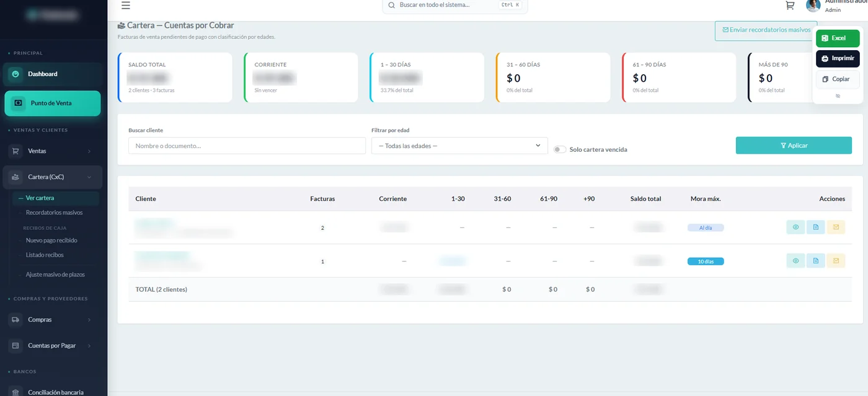Expand the Cuentas por Pagar submenu
Viewport: 868px width, 396px height.
tap(53, 346)
